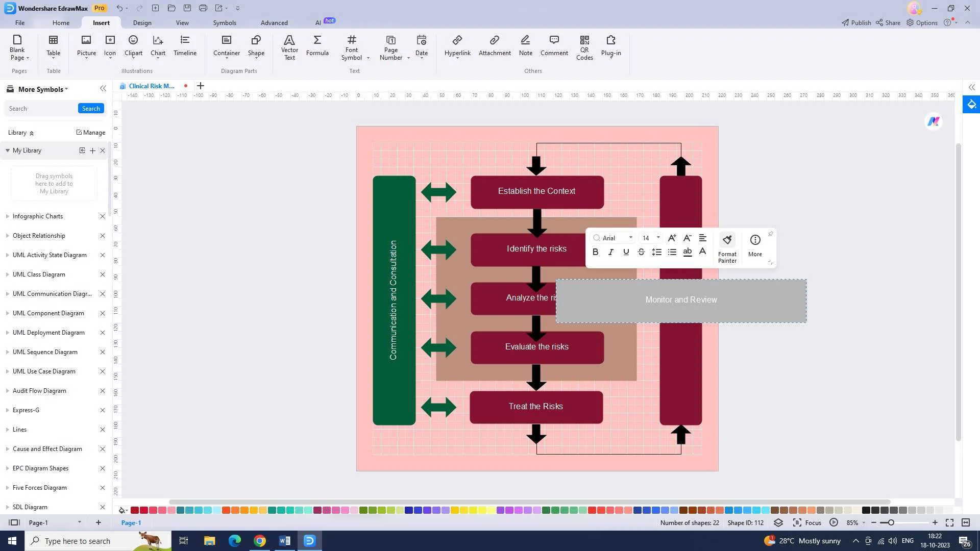Select the QR Codes tool

click(585, 45)
